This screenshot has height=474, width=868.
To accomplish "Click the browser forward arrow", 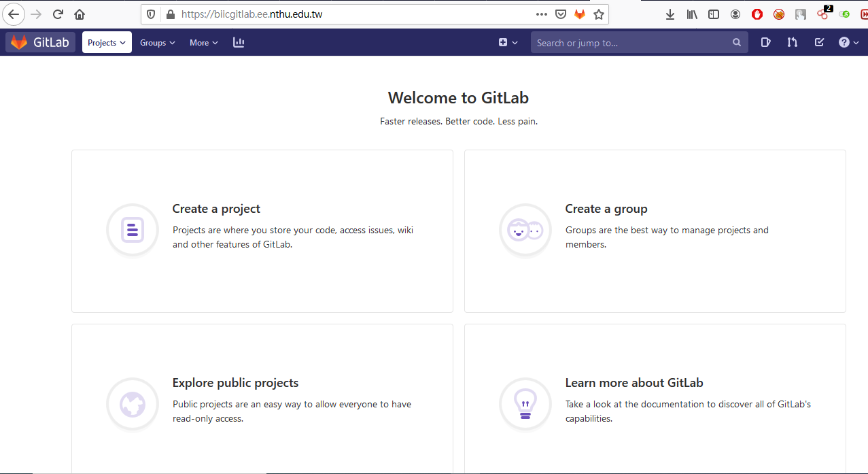I will tap(36, 14).
